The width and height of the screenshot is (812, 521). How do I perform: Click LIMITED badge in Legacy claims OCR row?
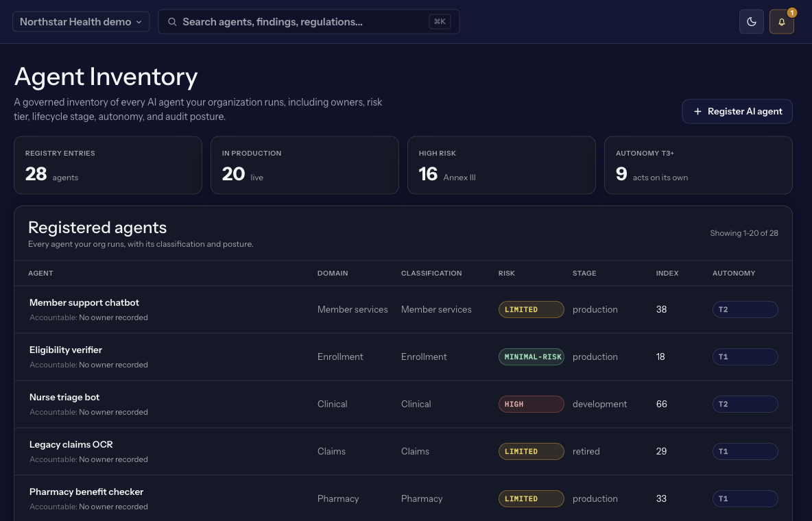(x=532, y=451)
